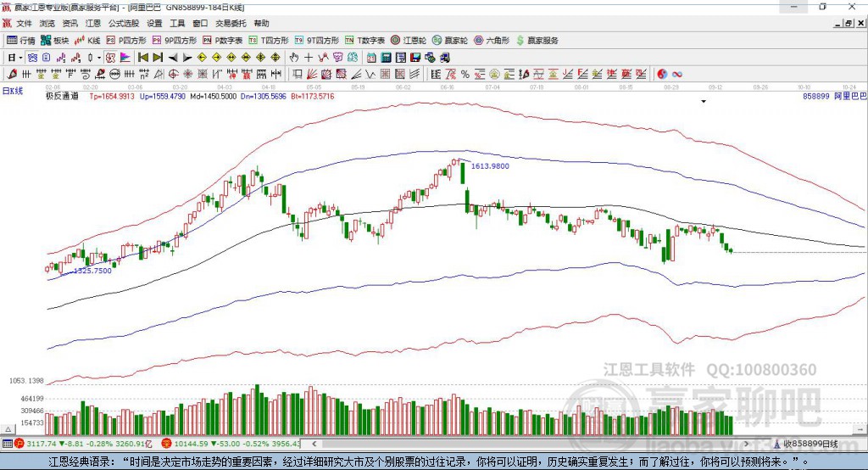
Task: Click the 板块 toolbar button
Action: (x=55, y=41)
